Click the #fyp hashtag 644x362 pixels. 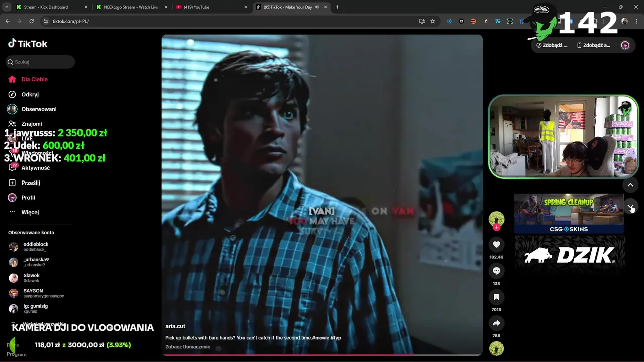336,338
